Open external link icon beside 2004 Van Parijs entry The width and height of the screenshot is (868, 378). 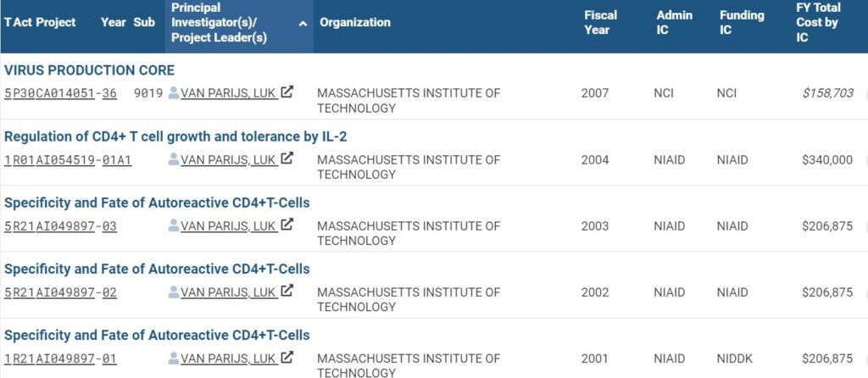287,158
